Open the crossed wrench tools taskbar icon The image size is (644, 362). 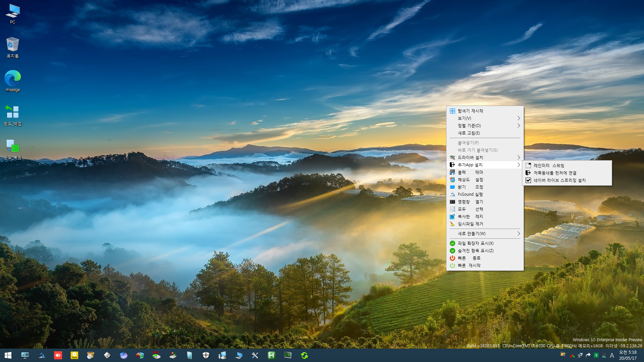pos(255,355)
